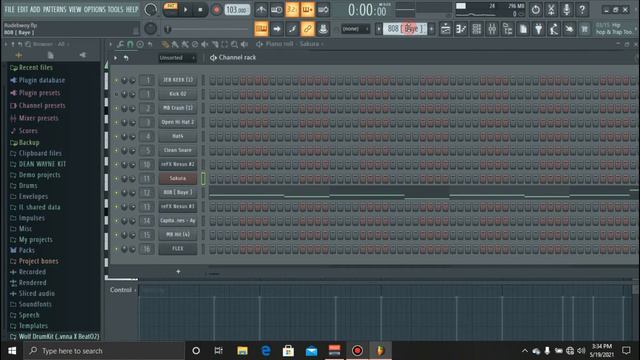Click the loop recording icon

[x=323, y=9]
